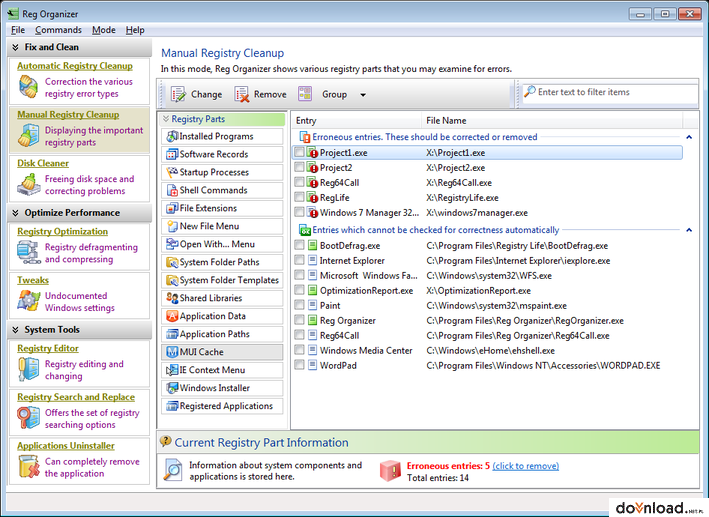Open the Disk Cleaner link

(43, 163)
